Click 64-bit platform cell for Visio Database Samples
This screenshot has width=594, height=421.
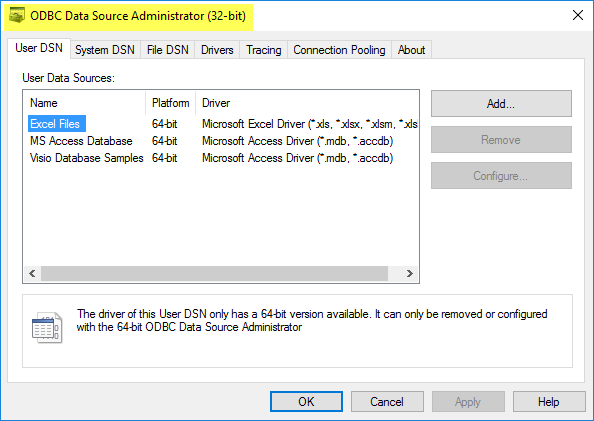(164, 158)
